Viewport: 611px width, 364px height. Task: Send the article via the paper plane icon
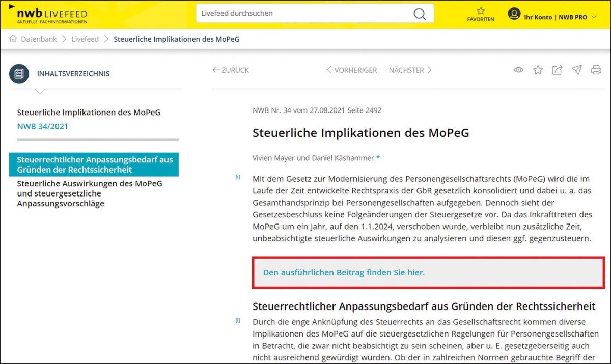point(576,70)
